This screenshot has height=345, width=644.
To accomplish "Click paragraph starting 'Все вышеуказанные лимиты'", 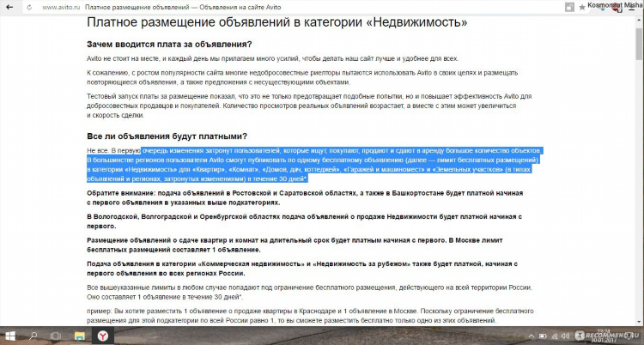I will click(x=309, y=293).
